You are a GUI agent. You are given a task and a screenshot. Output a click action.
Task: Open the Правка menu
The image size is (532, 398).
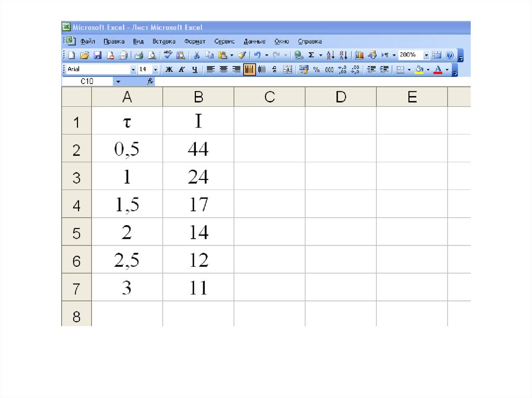114,42
